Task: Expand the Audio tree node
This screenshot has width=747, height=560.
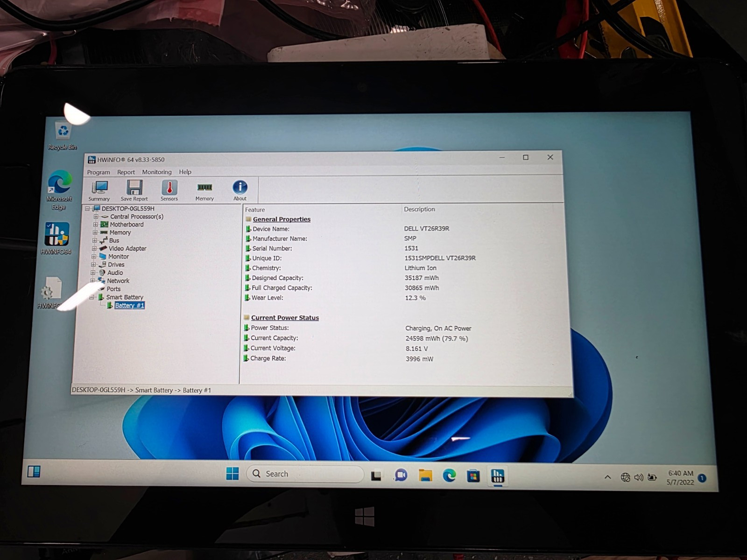Action: (x=92, y=273)
